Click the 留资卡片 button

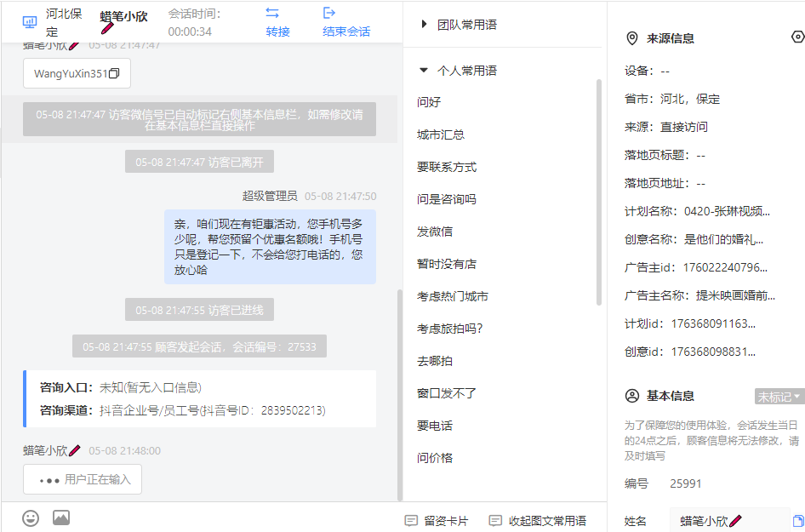(x=437, y=521)
